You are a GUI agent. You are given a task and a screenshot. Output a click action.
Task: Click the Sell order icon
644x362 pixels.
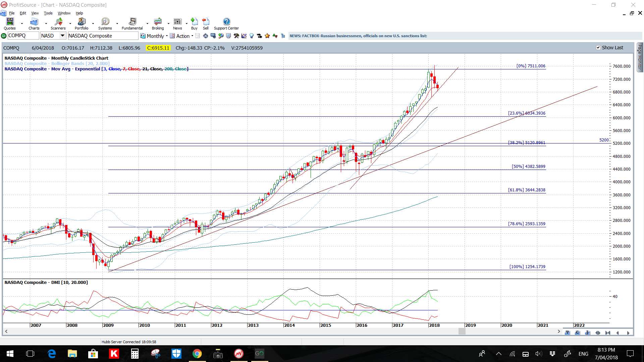(x=206, y=24)
